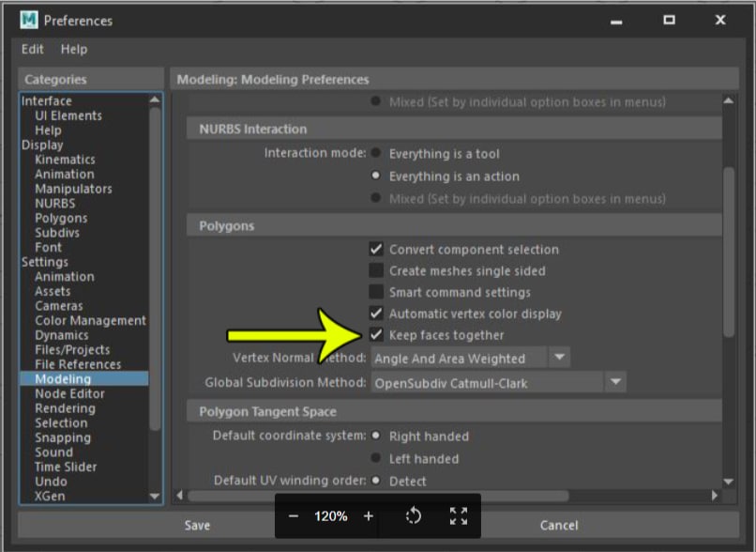Open Global Subdivision Method dropdown arrow
The height and width of the screenshot is (552, 756).
point(615,382)
